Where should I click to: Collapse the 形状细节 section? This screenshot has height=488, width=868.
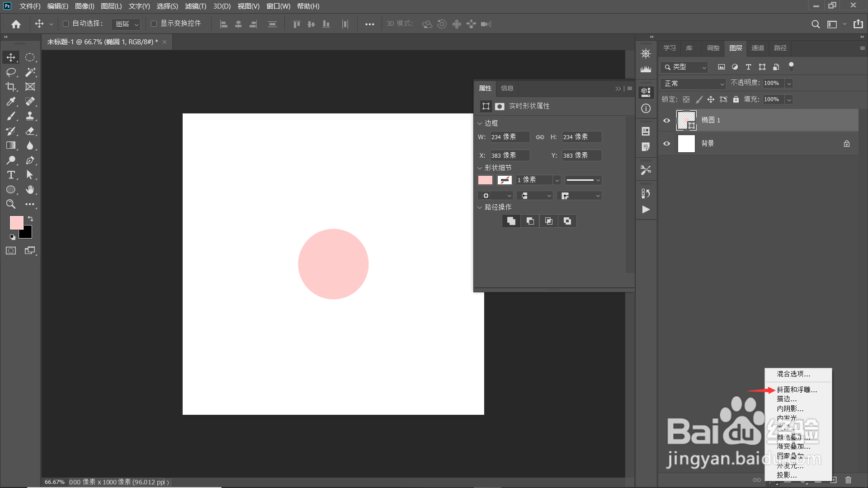pos(480,168)
